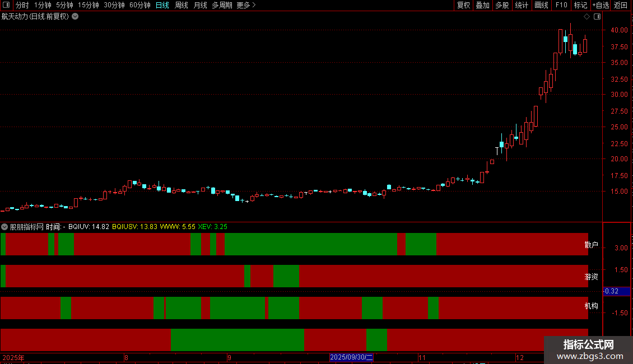Open F10 company info
The height and width of the screenshot is (364, 633).
coord(561,5)
